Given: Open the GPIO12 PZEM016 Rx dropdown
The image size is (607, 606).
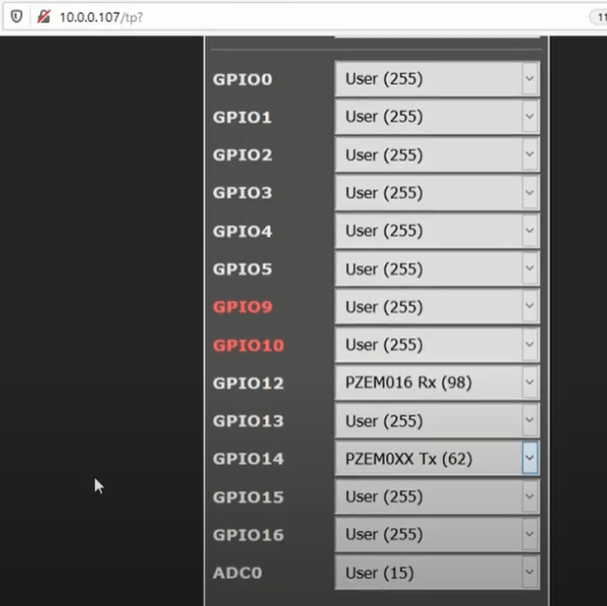Looking at the screenshot, I should [436, 383].
